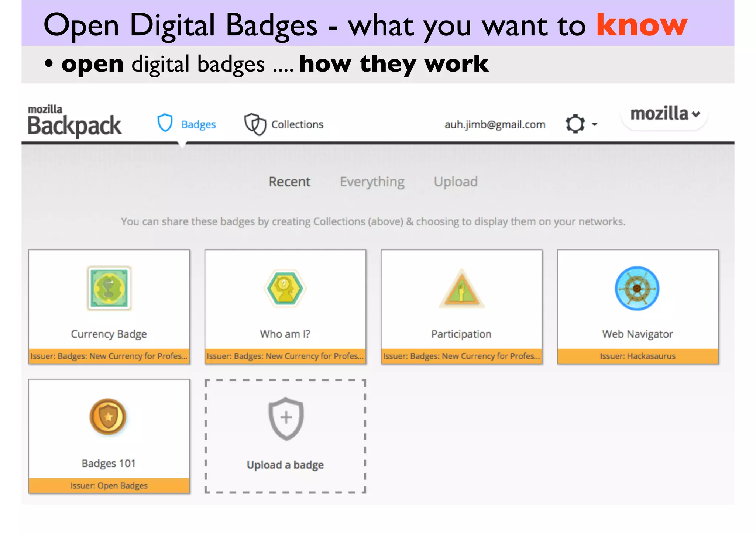The height and width of the screenshot is (534, 756).
Task: Click the Currency Badge icon image
Action: [x=109, y=288]
